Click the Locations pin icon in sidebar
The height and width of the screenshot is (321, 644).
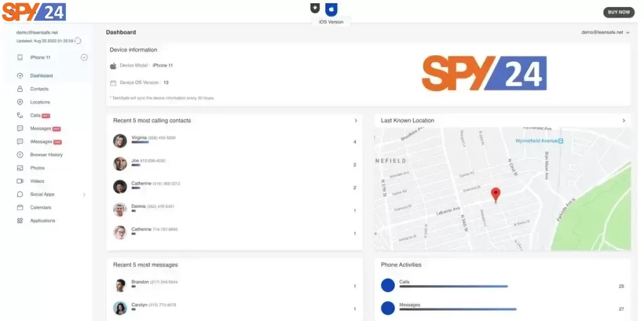click(x=19, y=102)
